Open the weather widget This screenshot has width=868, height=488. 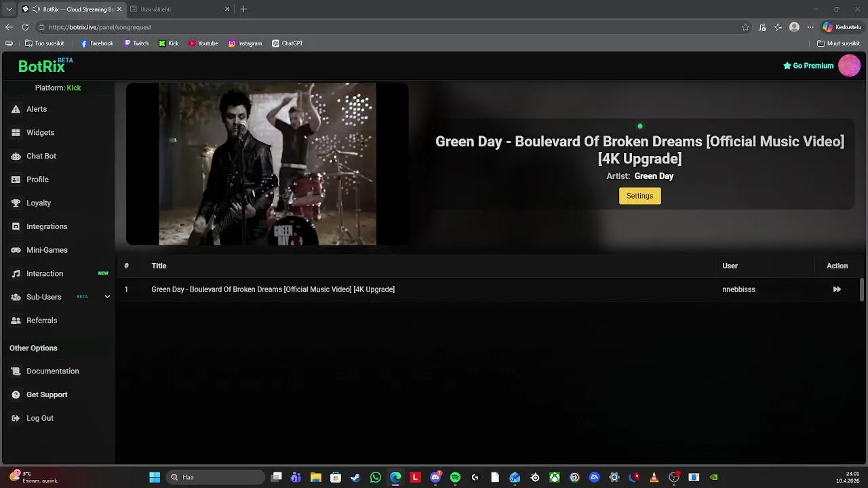pyautogui.click(x=34, y=477)
